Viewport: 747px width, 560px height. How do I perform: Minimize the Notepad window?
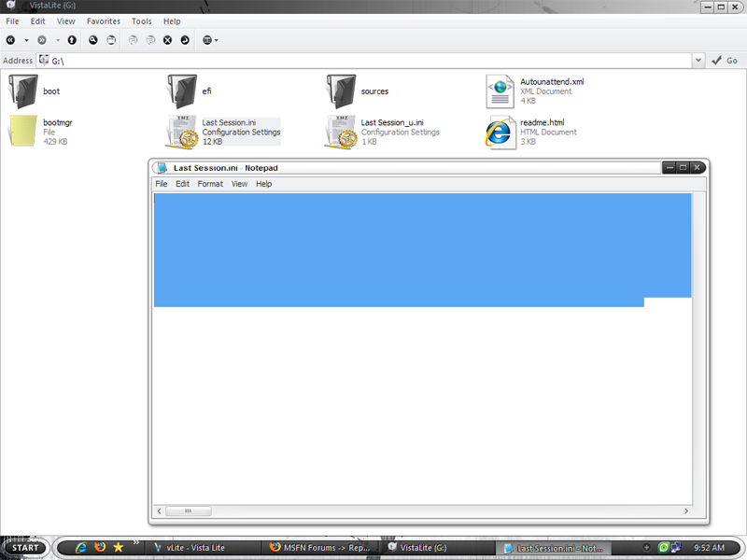[669, 168]
